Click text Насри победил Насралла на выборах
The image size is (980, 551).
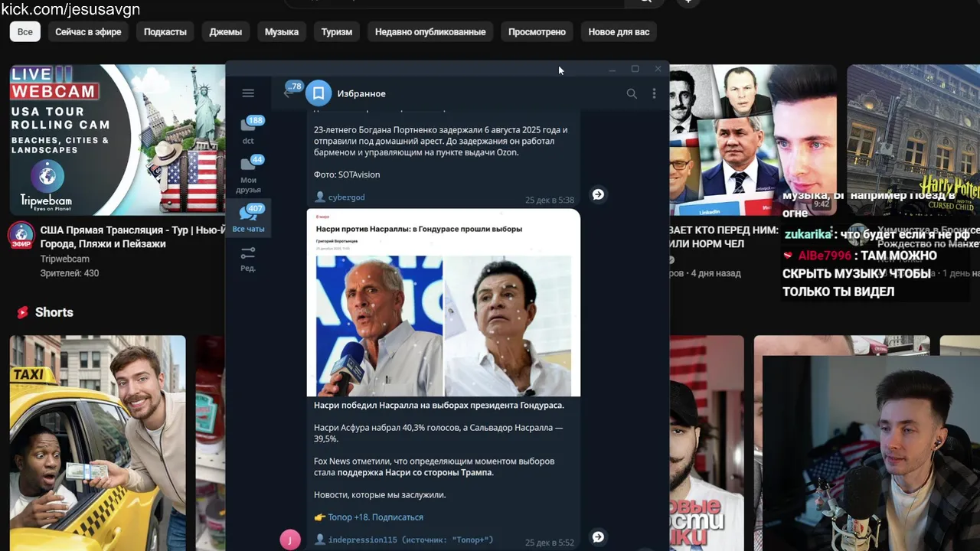[x=439, y=405]
